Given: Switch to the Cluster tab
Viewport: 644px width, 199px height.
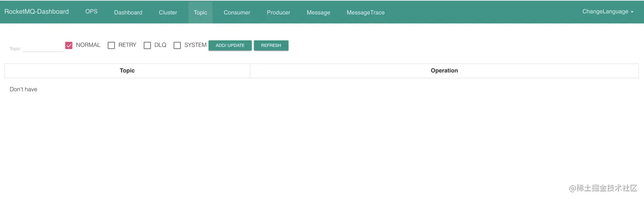Looking at the screenshot, I should (x=168, y=12).
